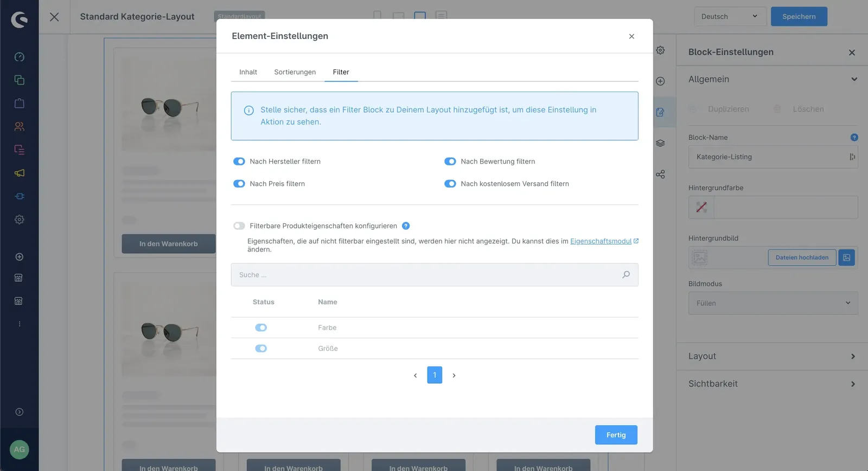Viewport: 868px width, 471px height.
Task: Toggle the Farbe property status switch
Action: [261, 327]
